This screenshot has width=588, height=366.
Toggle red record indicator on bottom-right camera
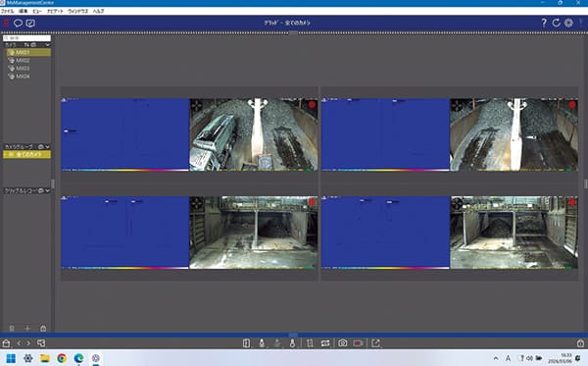pyautogui.click(x=572, y=202)
